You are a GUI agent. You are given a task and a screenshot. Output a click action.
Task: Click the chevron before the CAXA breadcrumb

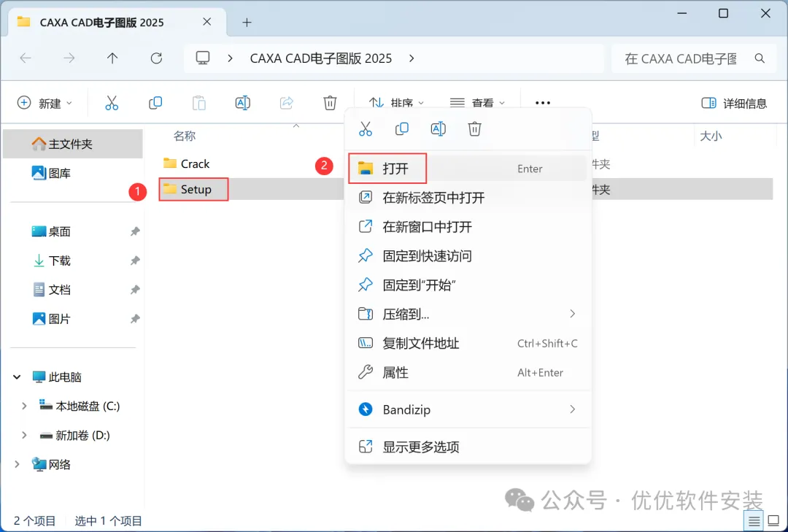230,58
